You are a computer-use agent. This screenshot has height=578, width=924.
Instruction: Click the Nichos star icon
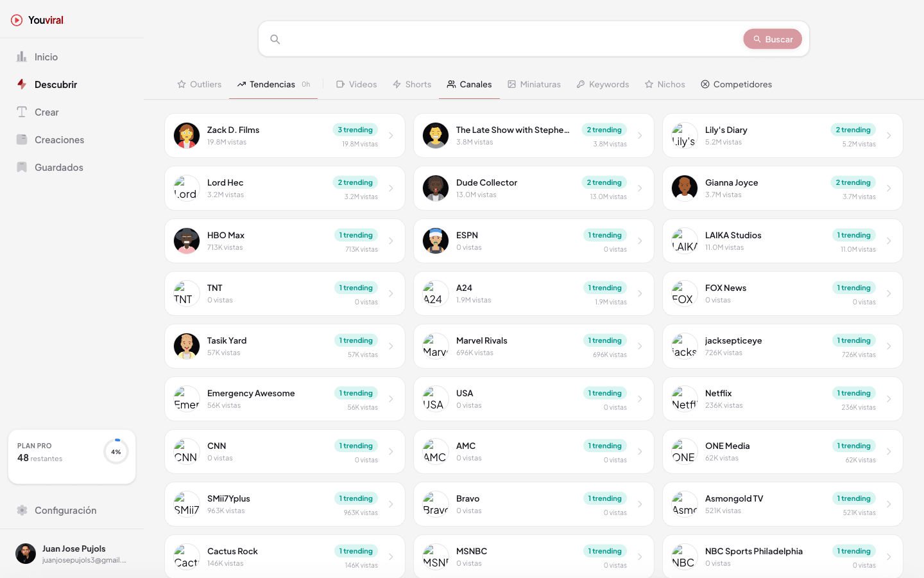649,84
